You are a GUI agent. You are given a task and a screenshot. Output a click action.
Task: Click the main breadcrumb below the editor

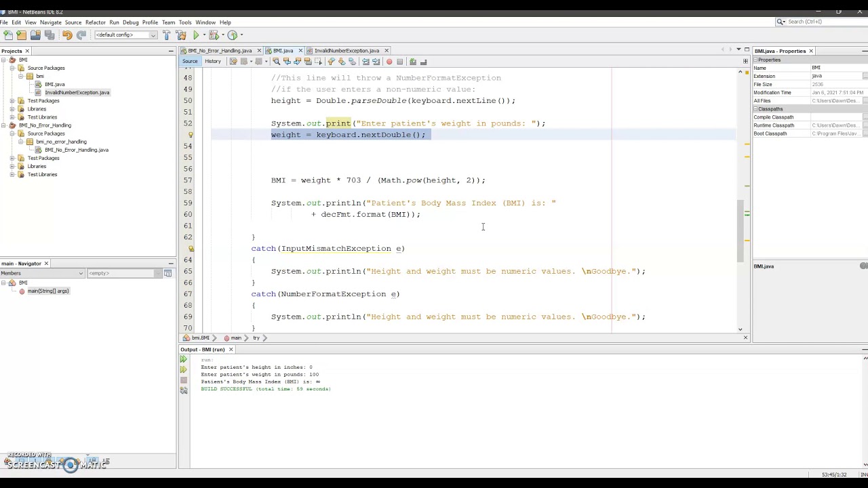236,338
